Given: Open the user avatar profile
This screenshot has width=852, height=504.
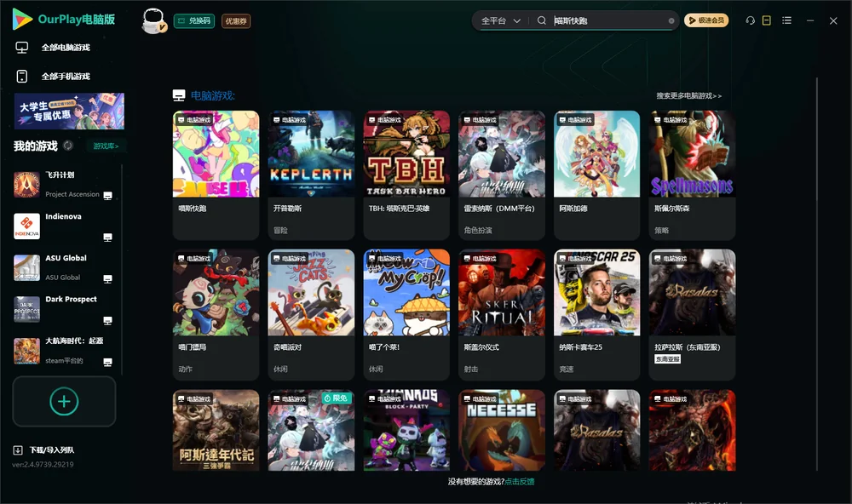Looking at the screenshot, I should [x=153, y=21].
